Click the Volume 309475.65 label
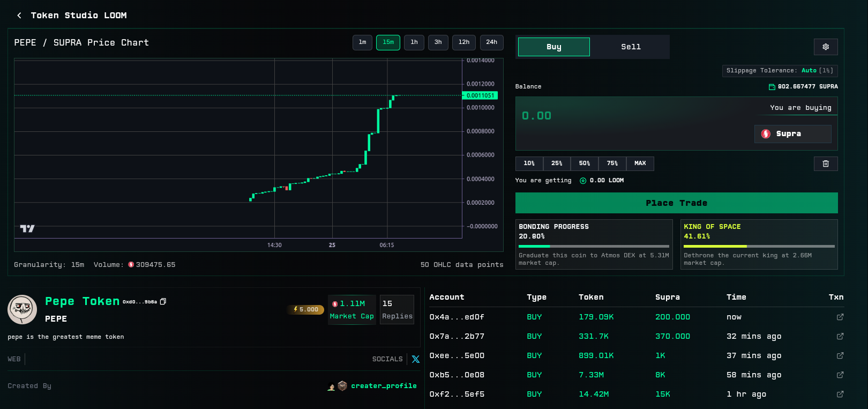868x409 pixels. (x=134, y=265)
